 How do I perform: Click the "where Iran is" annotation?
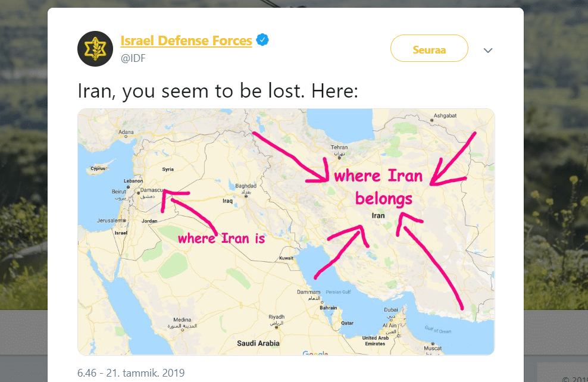click(221, 239)
